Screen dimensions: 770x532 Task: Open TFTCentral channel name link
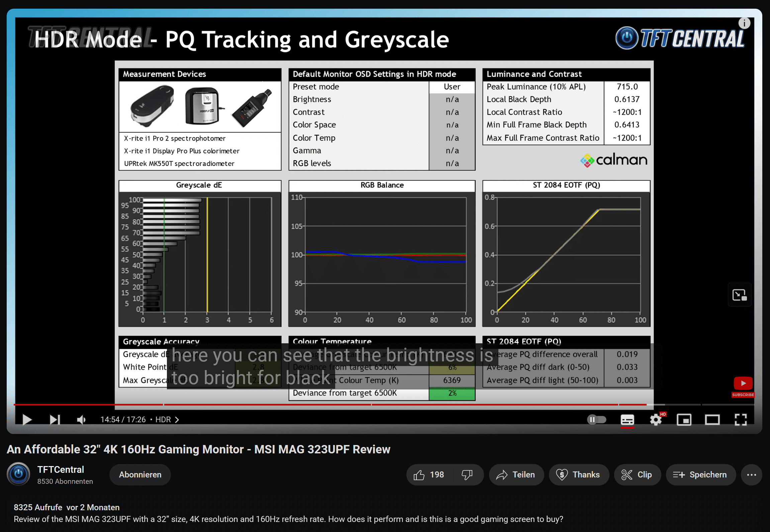[x=61, y=469]
